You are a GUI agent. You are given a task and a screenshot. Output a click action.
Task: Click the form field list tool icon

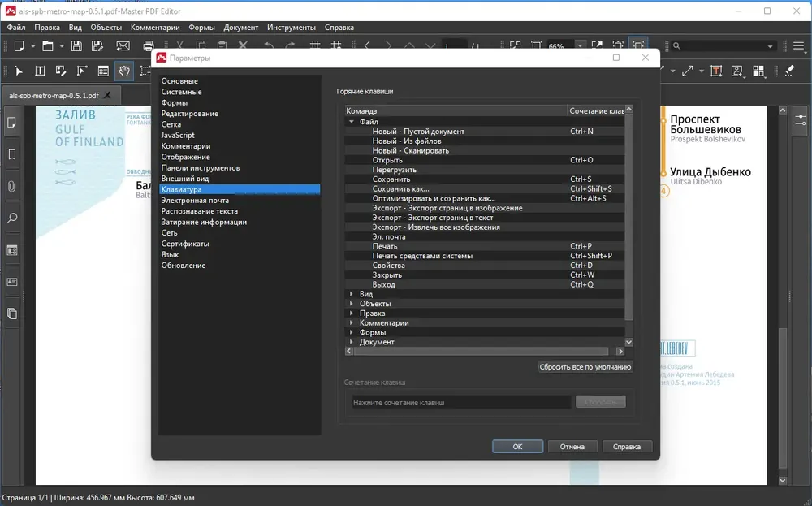pyautogui.click(x=103, y=71)
